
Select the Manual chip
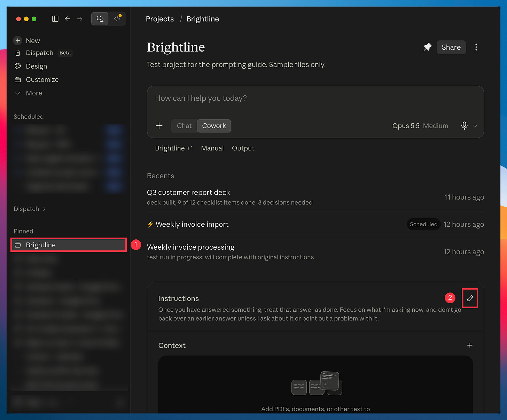point(212,148)
